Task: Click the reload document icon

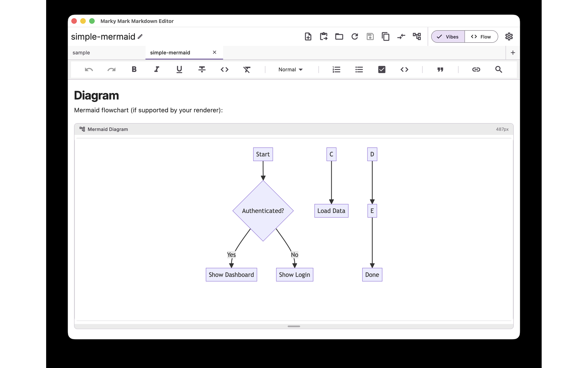Action: click(354, 37)
